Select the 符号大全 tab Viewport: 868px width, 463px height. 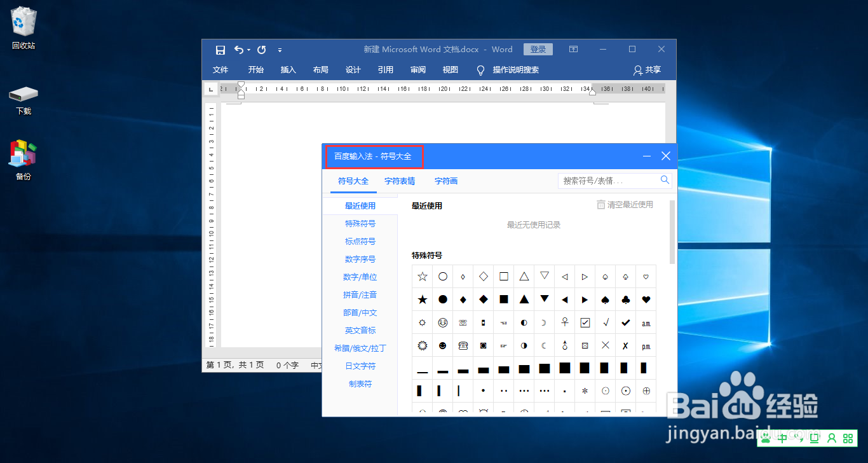(353, 181)
